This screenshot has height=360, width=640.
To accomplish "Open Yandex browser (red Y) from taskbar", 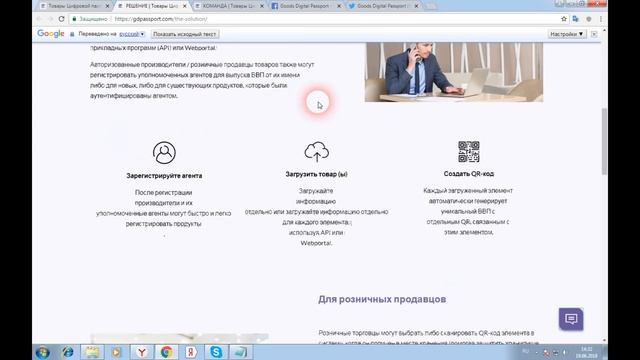I will click(x=142, y=352).
